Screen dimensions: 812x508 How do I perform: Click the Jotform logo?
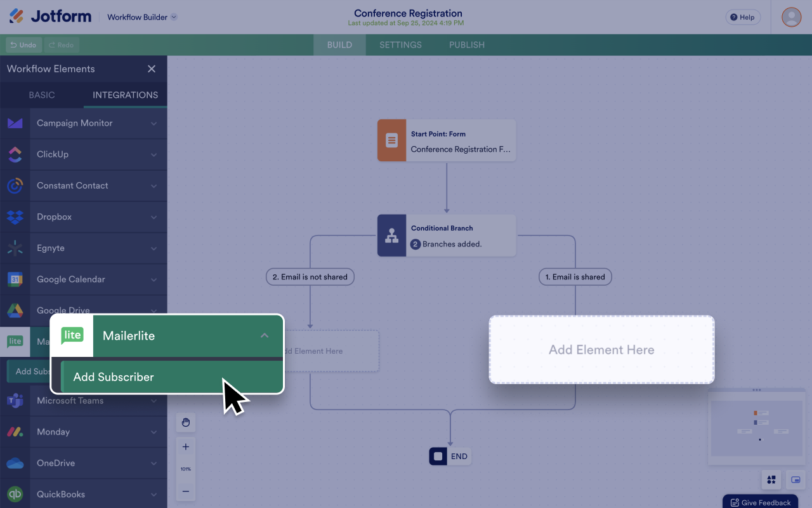pos(50,17)
